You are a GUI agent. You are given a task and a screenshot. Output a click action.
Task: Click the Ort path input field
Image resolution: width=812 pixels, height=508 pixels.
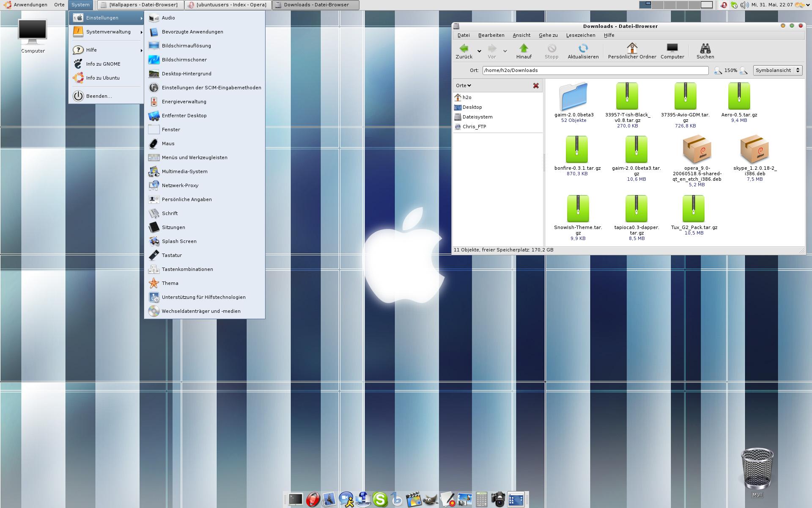click(595, 70)
